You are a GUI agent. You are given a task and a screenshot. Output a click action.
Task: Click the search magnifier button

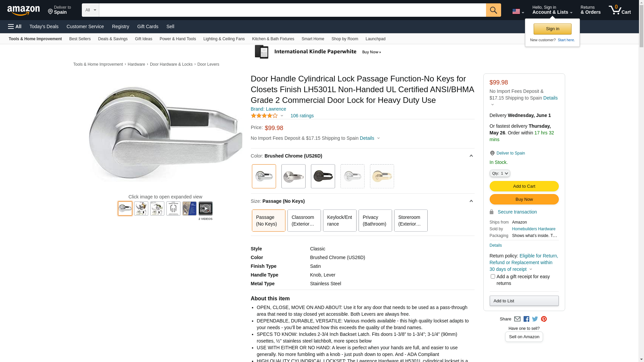tap(493, 10)
